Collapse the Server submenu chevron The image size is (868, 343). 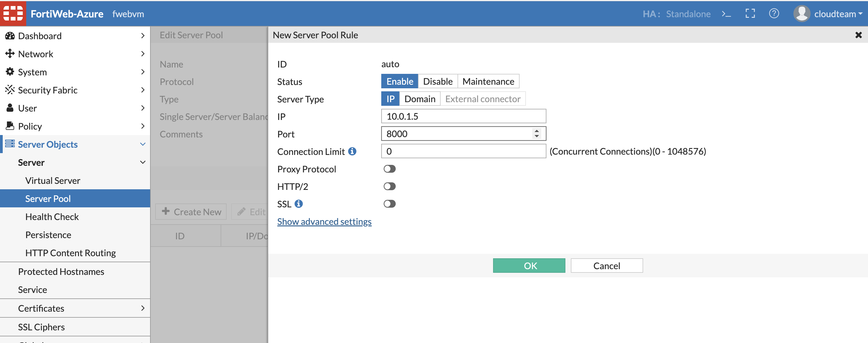tap(143, 162)
